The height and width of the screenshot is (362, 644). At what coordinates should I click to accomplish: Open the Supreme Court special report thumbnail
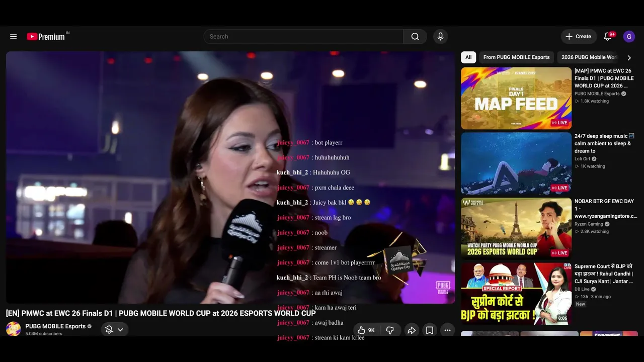(x=516, y=294)
